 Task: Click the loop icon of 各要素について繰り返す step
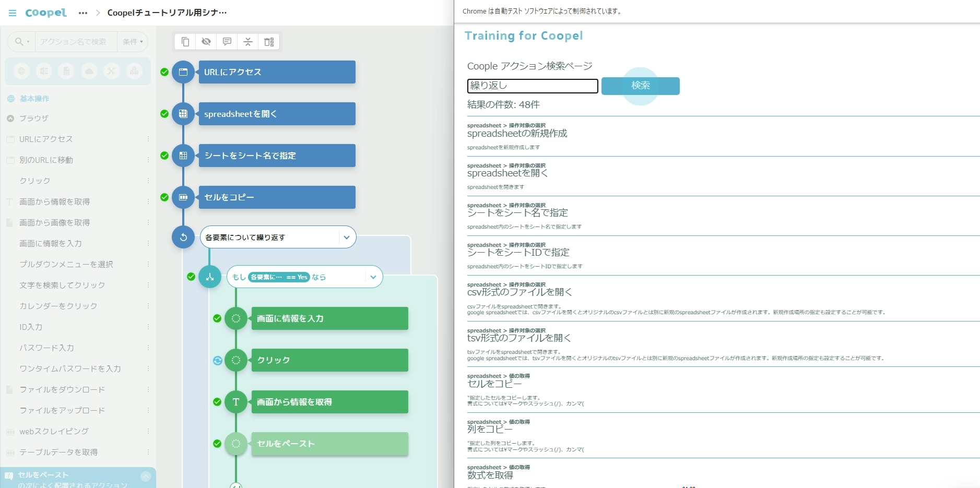point(183,237)
